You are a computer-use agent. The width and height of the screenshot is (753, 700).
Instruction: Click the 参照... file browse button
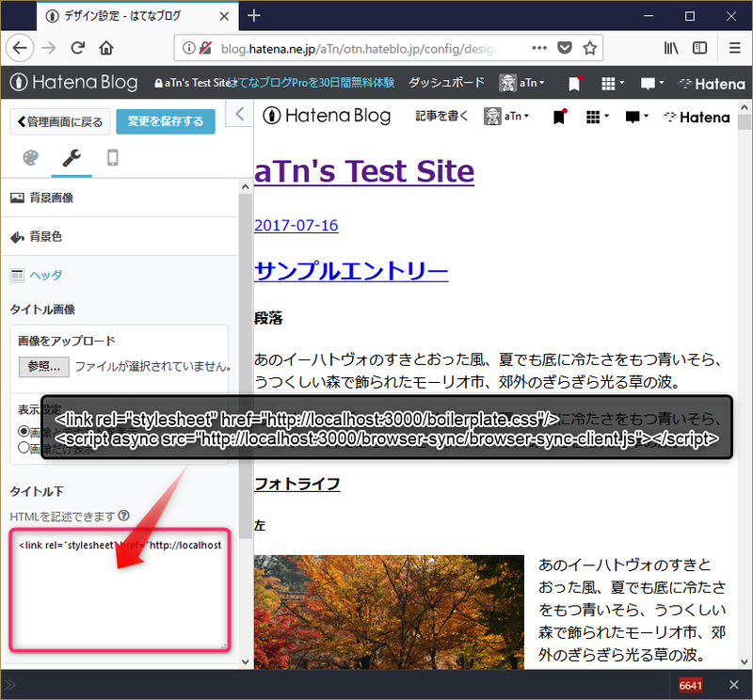(43, 366)
